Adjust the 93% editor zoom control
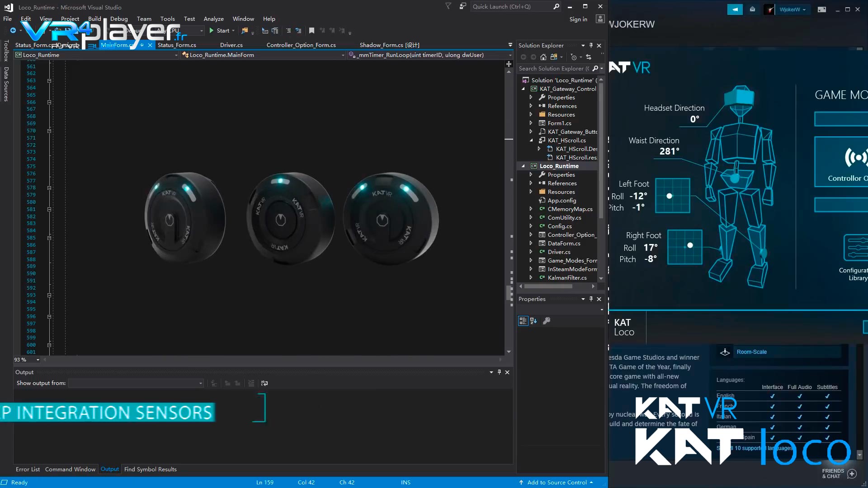 [x=26, y=360]
